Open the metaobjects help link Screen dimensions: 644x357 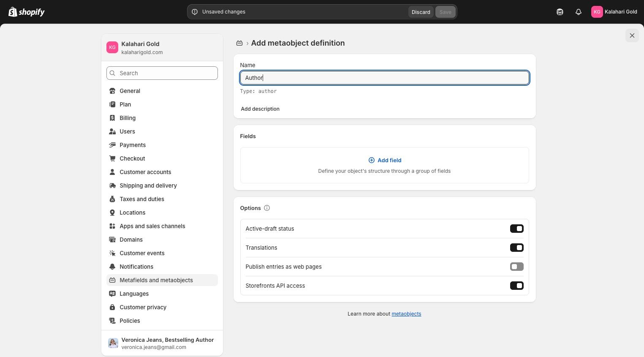point(406,314)
